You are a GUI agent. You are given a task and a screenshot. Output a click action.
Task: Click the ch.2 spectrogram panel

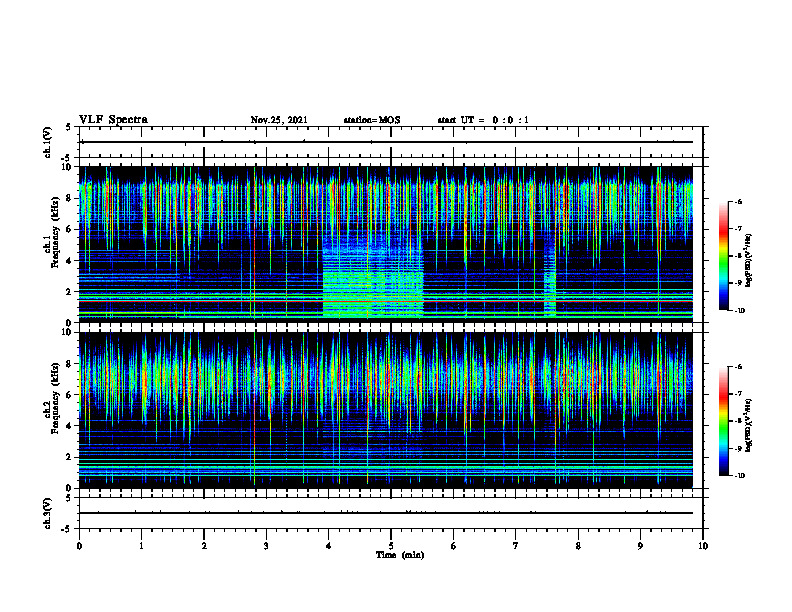click(386, 410)
